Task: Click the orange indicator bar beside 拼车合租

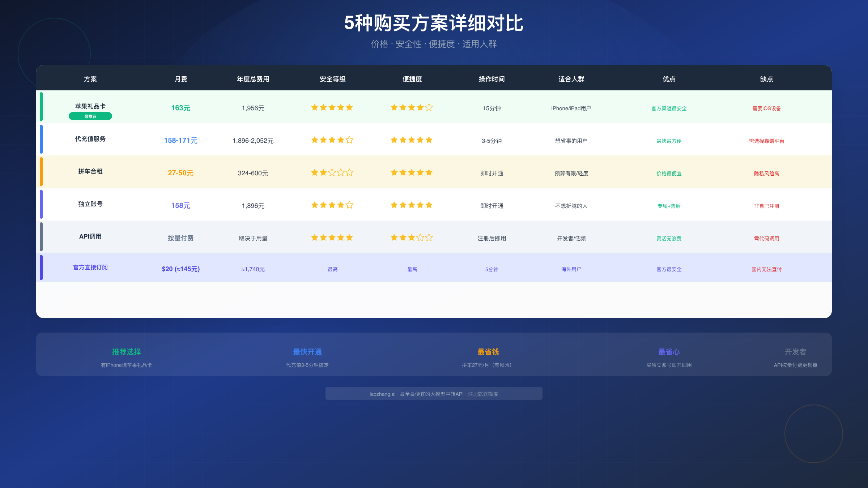Action: (41, 172)
